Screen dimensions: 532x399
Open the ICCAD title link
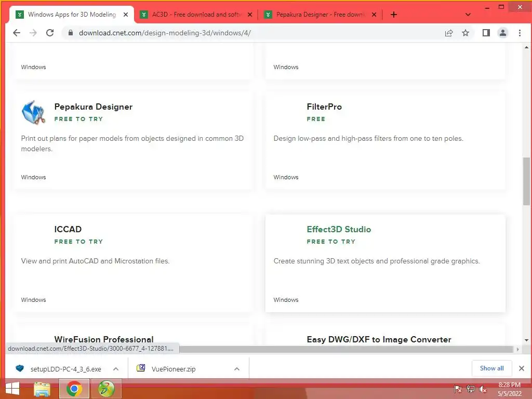[68, 229]
